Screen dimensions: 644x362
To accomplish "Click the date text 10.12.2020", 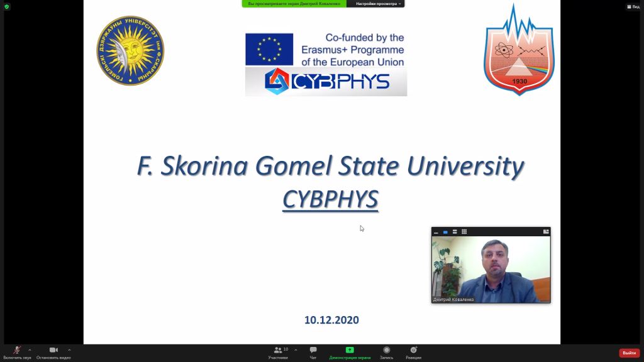I will click(331, 320).
